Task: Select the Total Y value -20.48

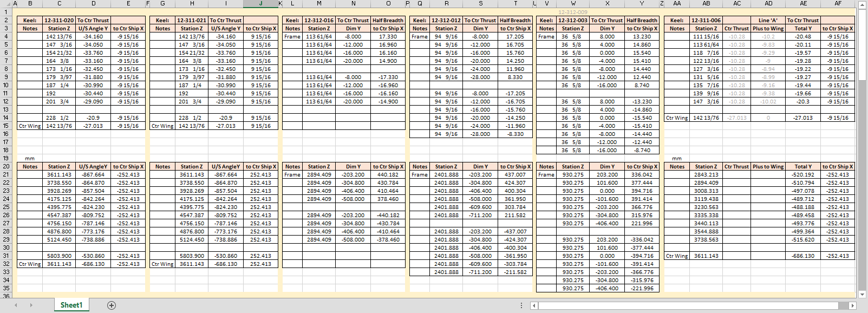Action: tap(803, 37)
